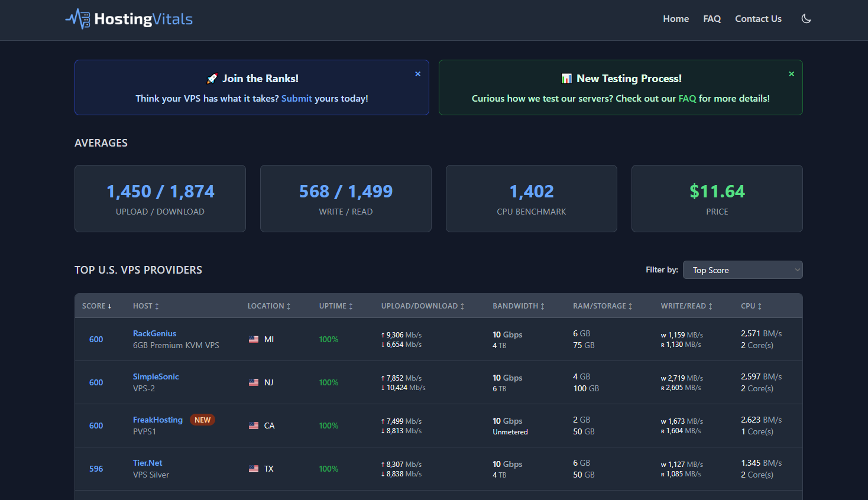868x500 pixels.
Task: Click '2,623 BM/s' CPU value
Action: click(x=761, y=420)
